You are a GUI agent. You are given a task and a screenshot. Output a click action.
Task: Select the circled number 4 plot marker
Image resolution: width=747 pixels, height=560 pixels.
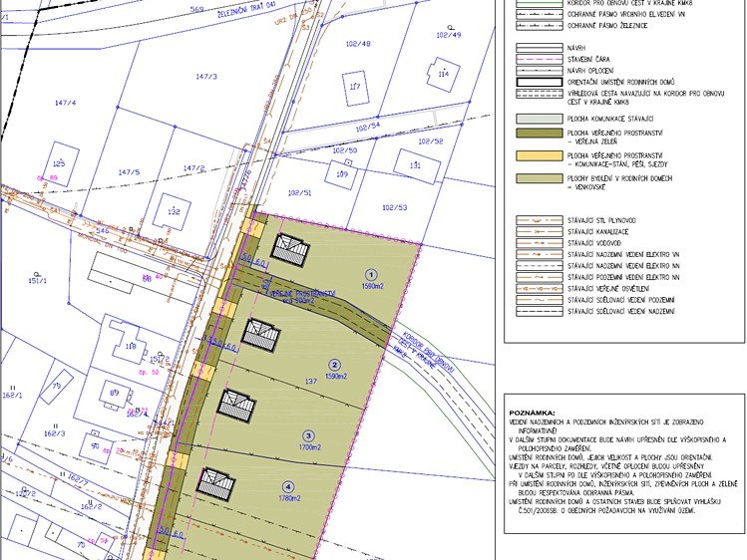pos(288,486)
